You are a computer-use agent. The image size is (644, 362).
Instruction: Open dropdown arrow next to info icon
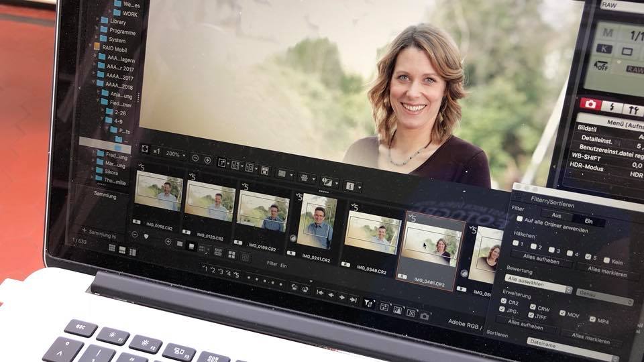pos(360,188)
